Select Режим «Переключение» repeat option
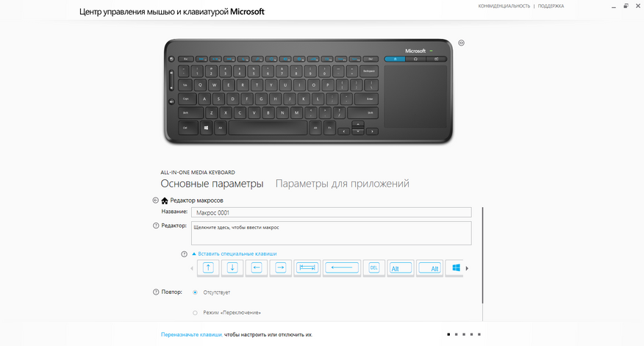This screenshot has height=346, width=644. [195, 313]
